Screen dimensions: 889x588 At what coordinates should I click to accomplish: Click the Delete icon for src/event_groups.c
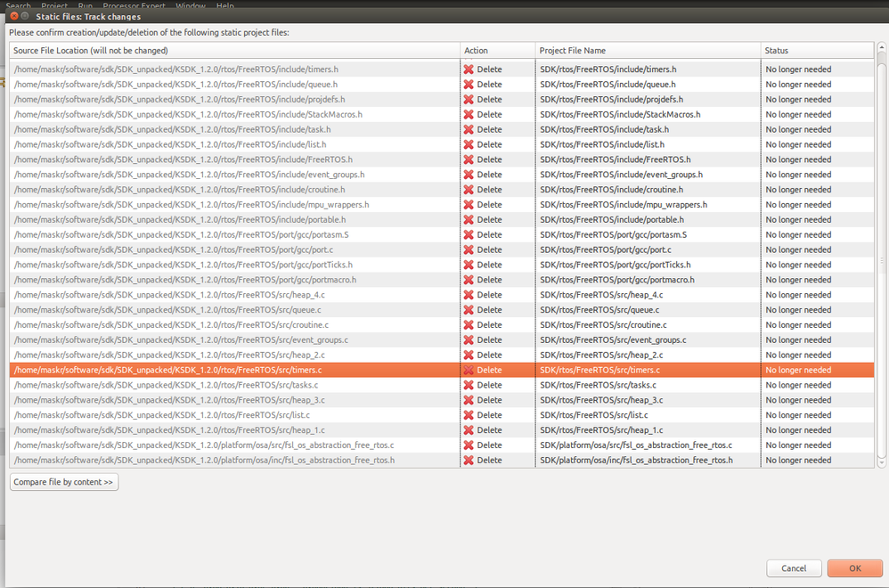click(x=469, y=339)
